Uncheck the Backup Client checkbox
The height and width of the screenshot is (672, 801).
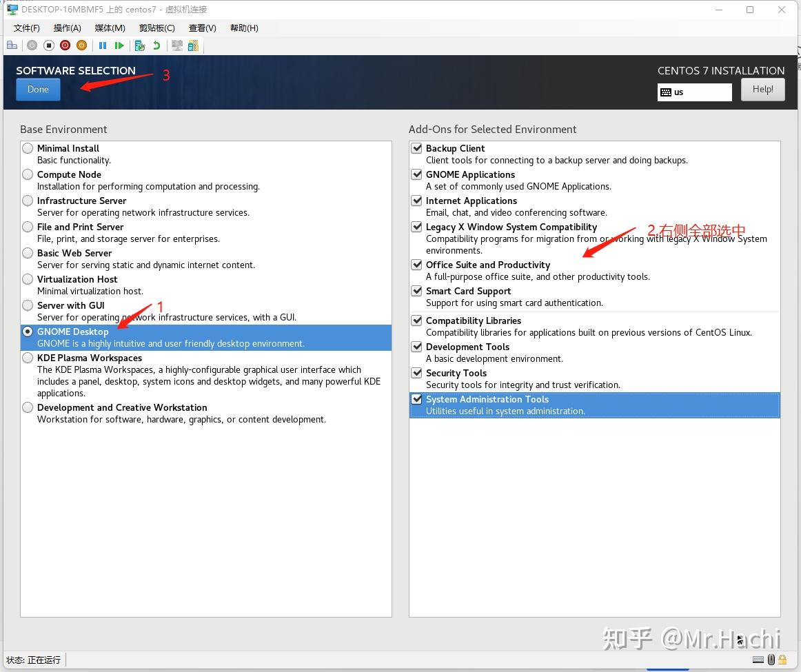(417, 148)
